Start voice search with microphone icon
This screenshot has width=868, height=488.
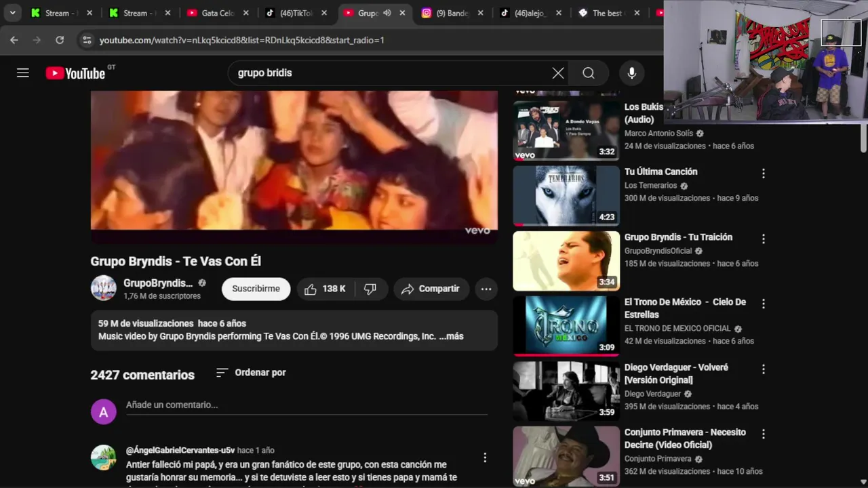tap(632, 73)
